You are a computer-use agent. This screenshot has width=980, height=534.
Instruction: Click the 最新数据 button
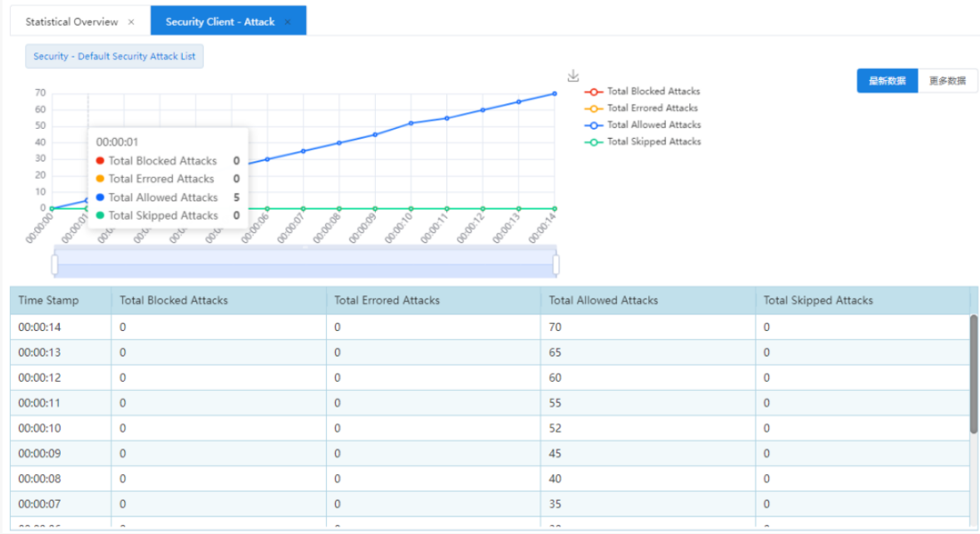(x=887, y=81)
